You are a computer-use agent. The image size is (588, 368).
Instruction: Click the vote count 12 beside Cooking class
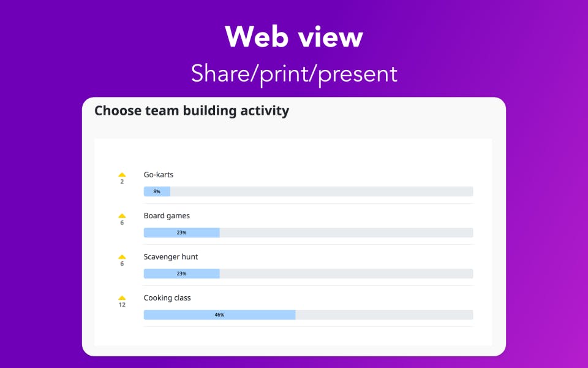tap(122, 305)
